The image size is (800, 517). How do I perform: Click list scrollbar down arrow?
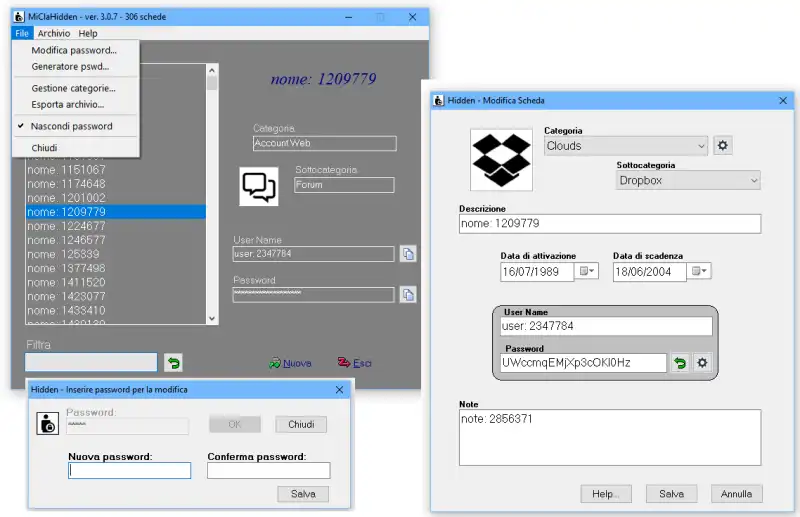(x=212, y=318)
